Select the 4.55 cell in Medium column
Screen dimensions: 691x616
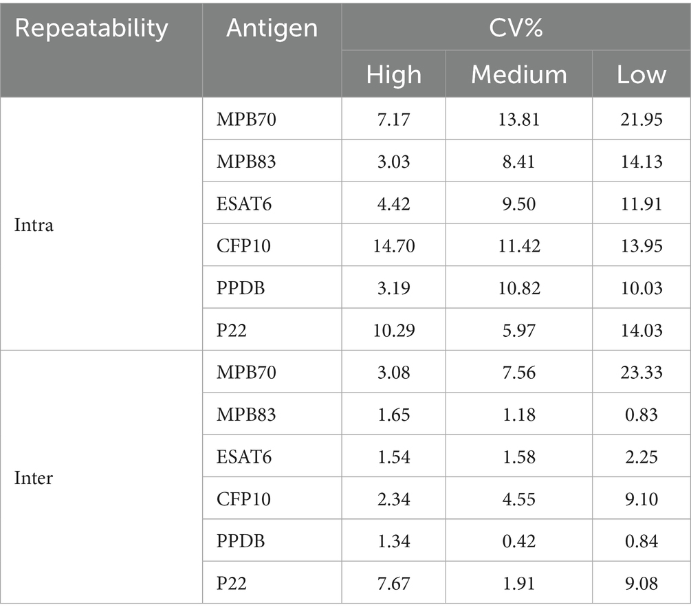tap(518, 499)
